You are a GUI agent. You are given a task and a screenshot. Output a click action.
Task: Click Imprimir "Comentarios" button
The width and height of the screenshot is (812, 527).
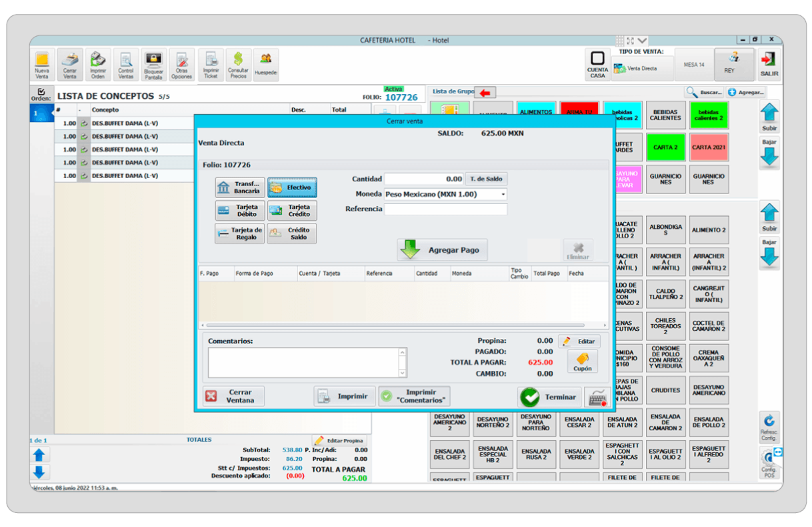[x=415, y=396]
